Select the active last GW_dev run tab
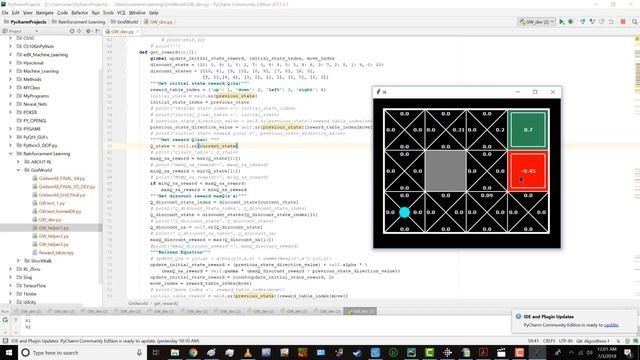 (360, 311)
